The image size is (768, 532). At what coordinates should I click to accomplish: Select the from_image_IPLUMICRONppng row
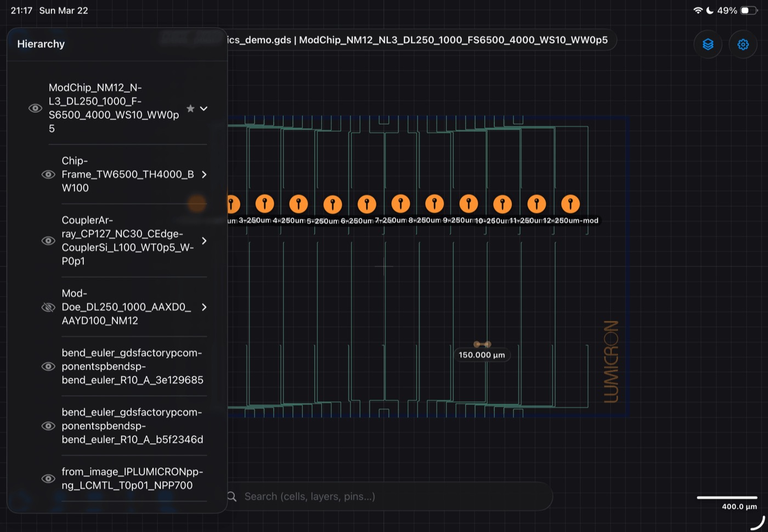pos(127,478)
